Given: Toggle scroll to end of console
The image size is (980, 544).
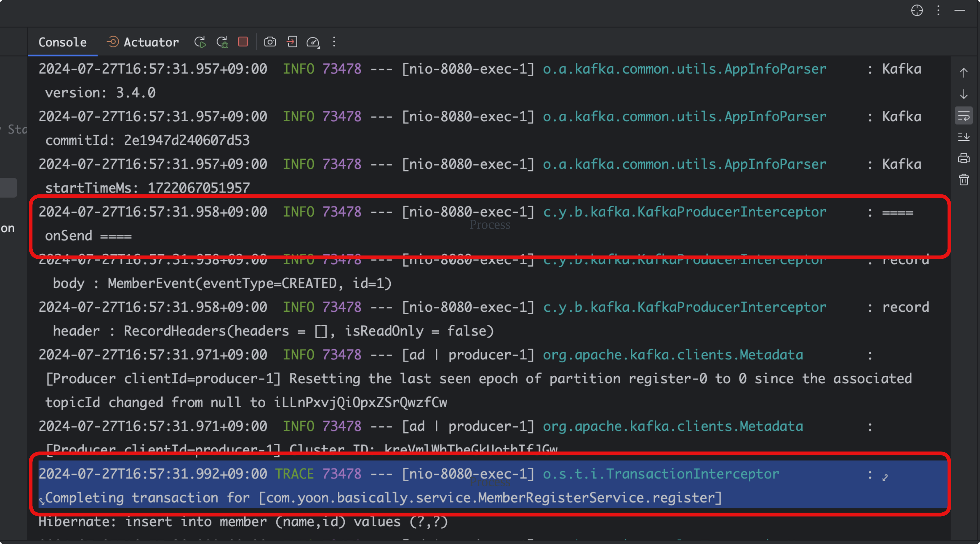Looking at the screenshot, I should click(963, 137).
